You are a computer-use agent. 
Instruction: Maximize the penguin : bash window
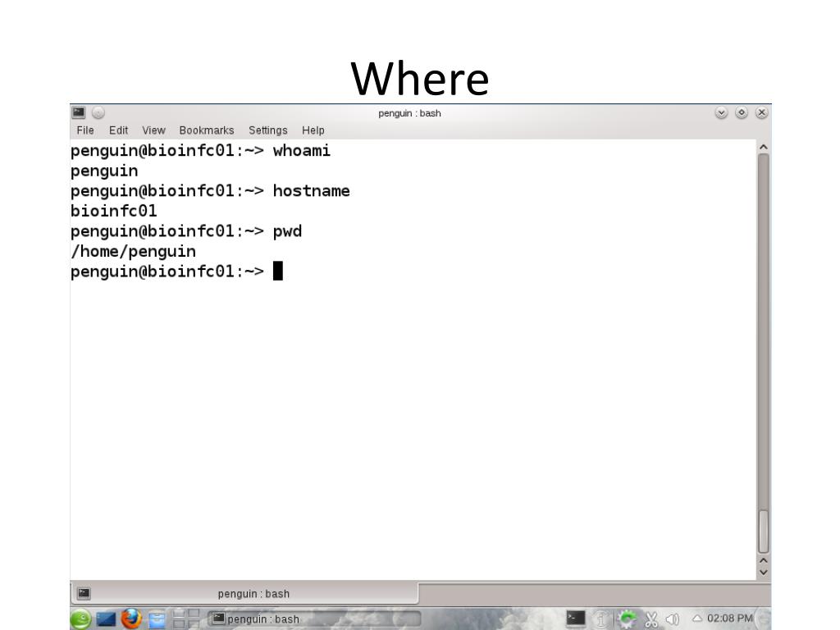742,112
